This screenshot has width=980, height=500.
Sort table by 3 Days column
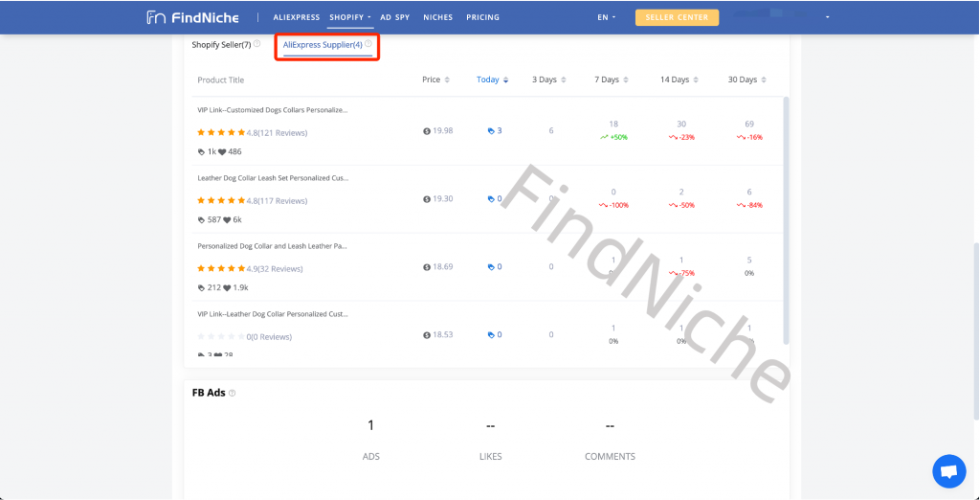[549, 80]
